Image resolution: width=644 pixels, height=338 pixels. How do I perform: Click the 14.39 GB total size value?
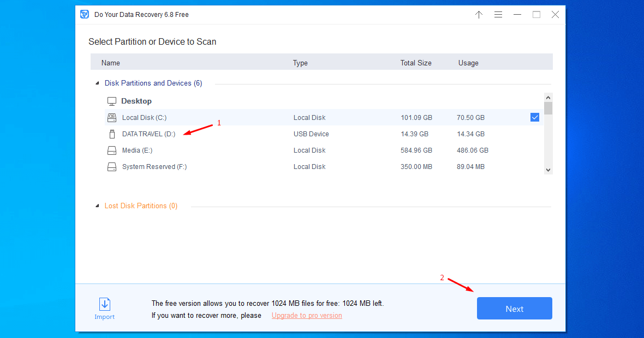click(414, 134)
